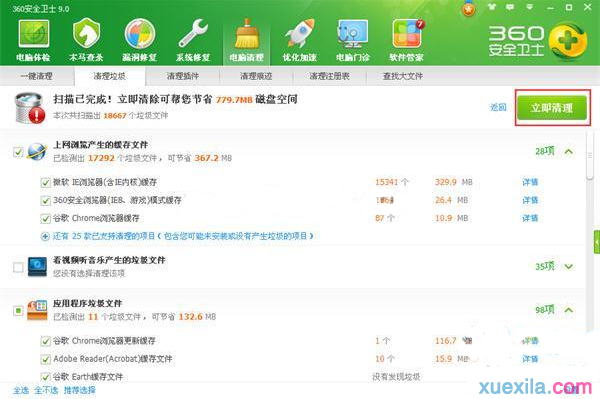Open 电脑体检 from the top toolbar

(33, 41)
